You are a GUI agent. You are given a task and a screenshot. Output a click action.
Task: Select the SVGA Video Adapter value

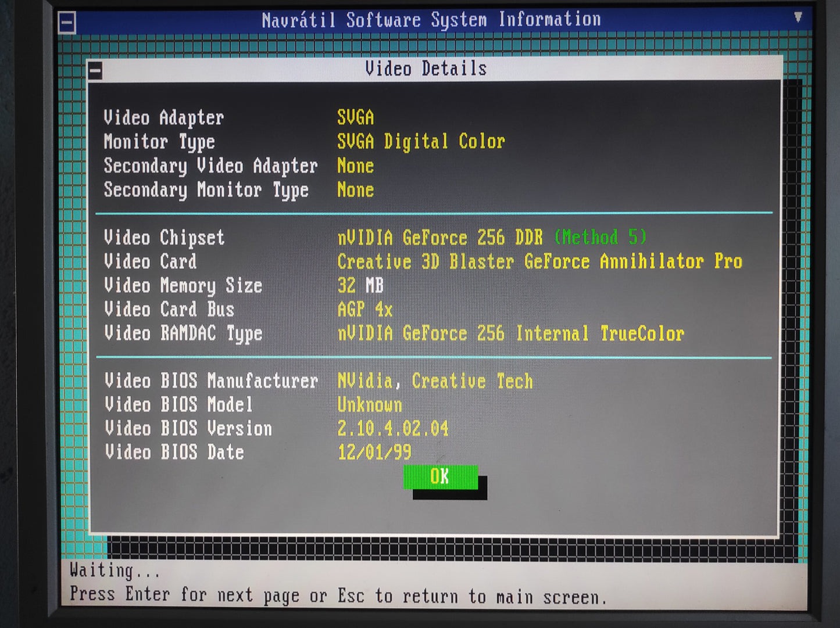click(355, 117)
